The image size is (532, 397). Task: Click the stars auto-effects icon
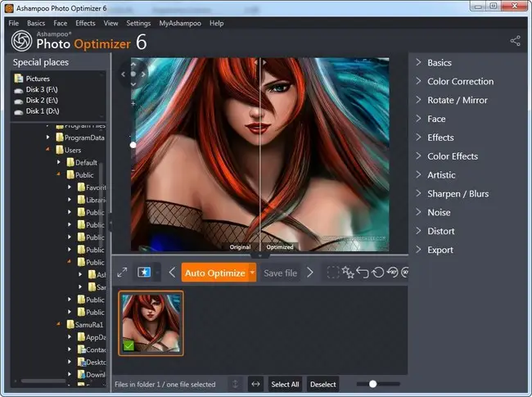click(348, 272)
